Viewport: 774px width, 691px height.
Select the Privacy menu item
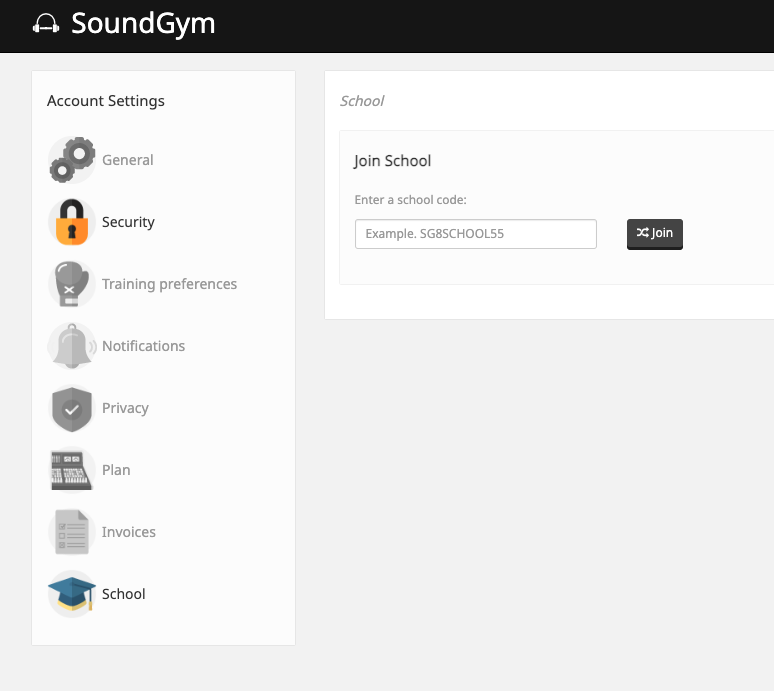click(125, 408)
